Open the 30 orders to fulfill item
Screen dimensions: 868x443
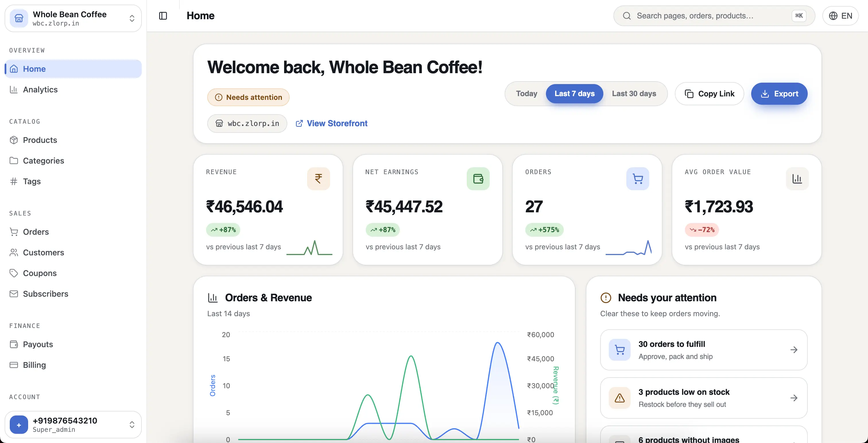click(x=704, y=350)
